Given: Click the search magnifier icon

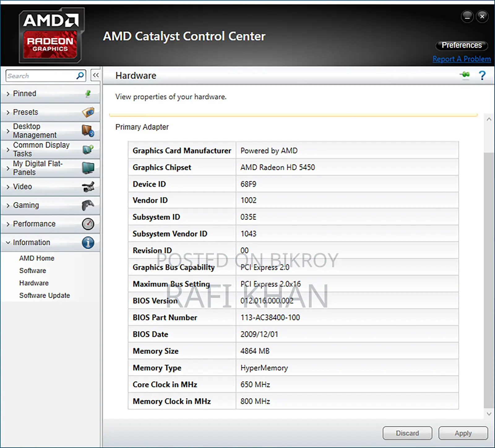Looking at the screenshot, I should click(80, 75).
